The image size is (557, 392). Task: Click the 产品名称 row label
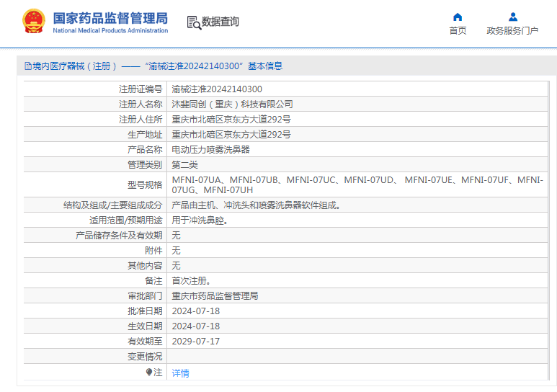coord(145,150)
